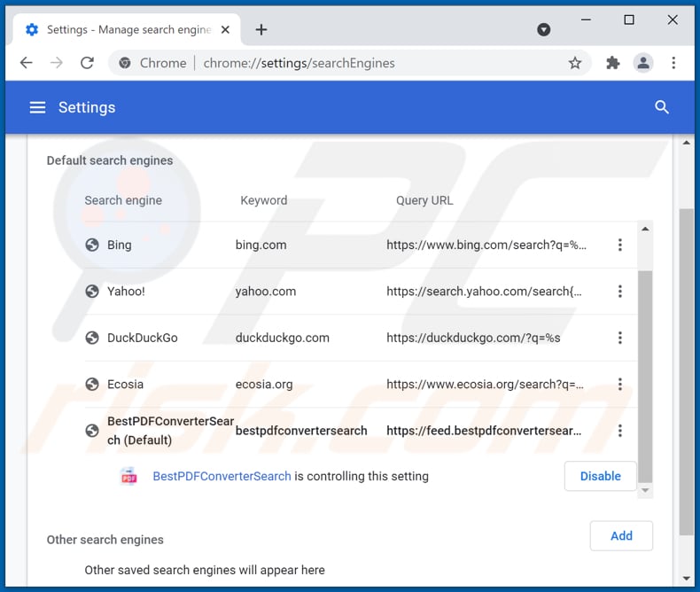This screenshot has width=700, height=592.
Task: Click the round dropdown icon in the tab strip
Action: pos(544,30)
